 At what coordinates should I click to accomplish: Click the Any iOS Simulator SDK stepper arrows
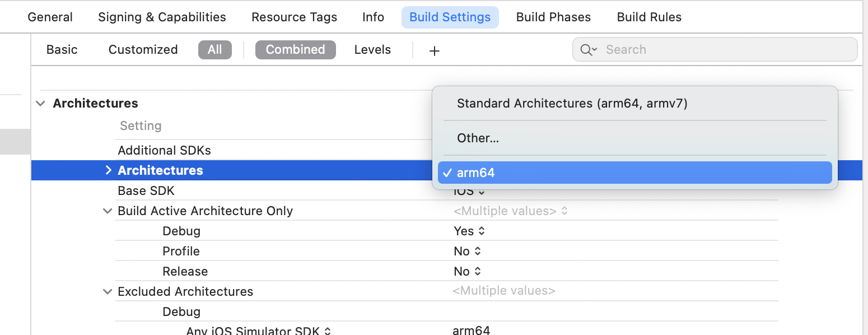328,331
